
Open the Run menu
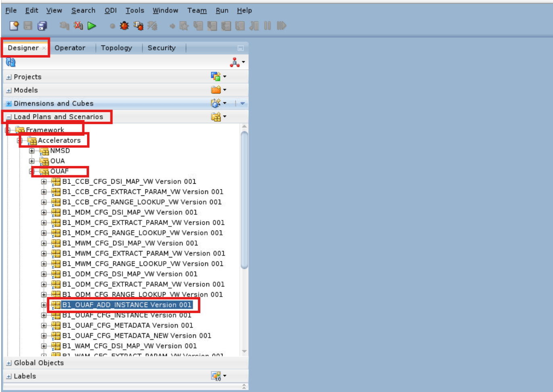(222, 10)
